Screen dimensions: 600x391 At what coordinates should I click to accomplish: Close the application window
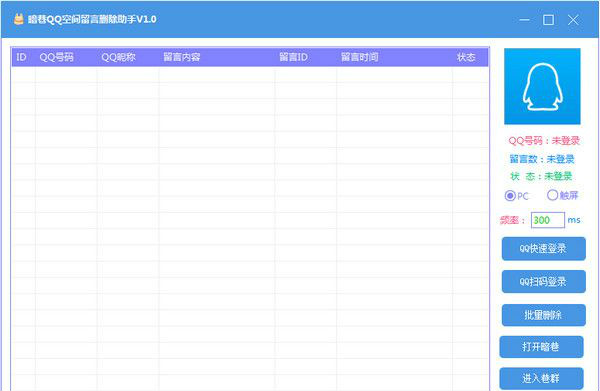point(573,20)
